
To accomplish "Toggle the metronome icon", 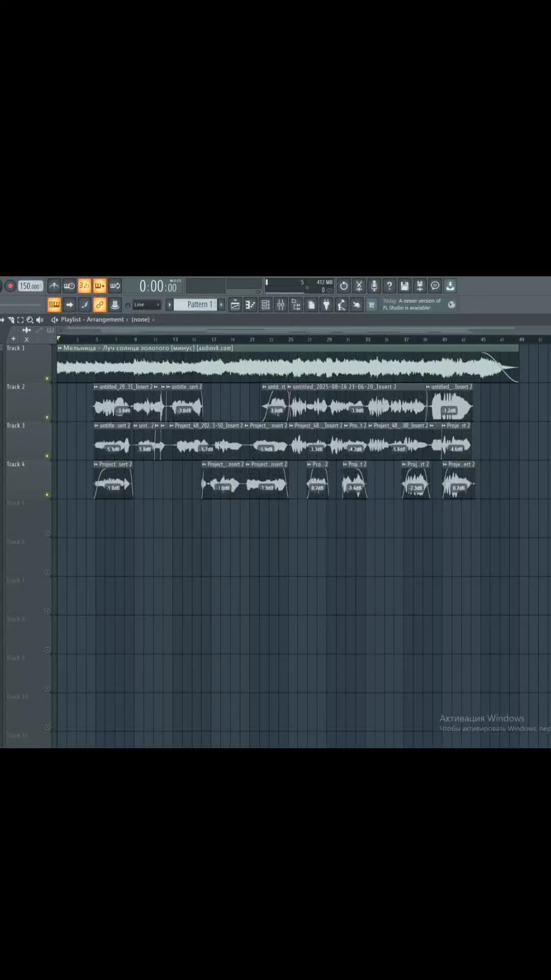I will coord(54,286).
